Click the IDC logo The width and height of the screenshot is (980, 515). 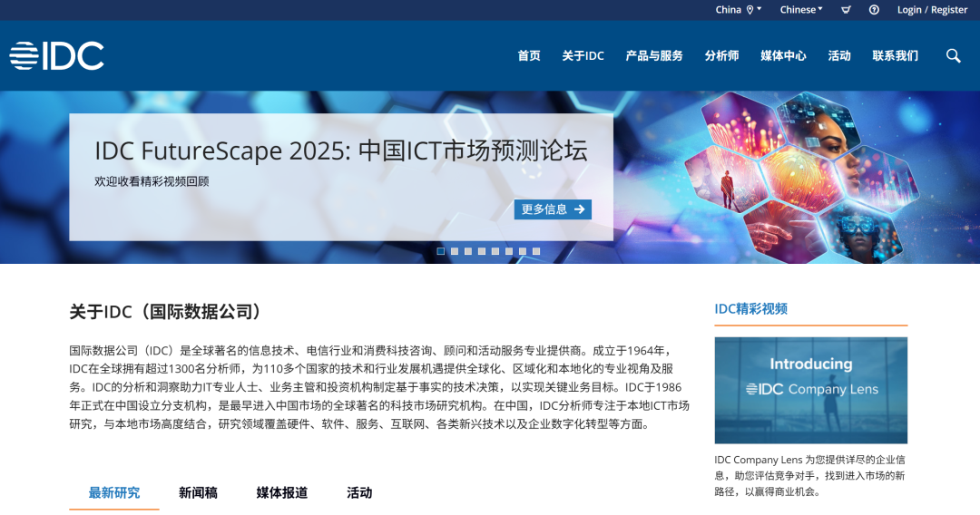click(56, 55)
